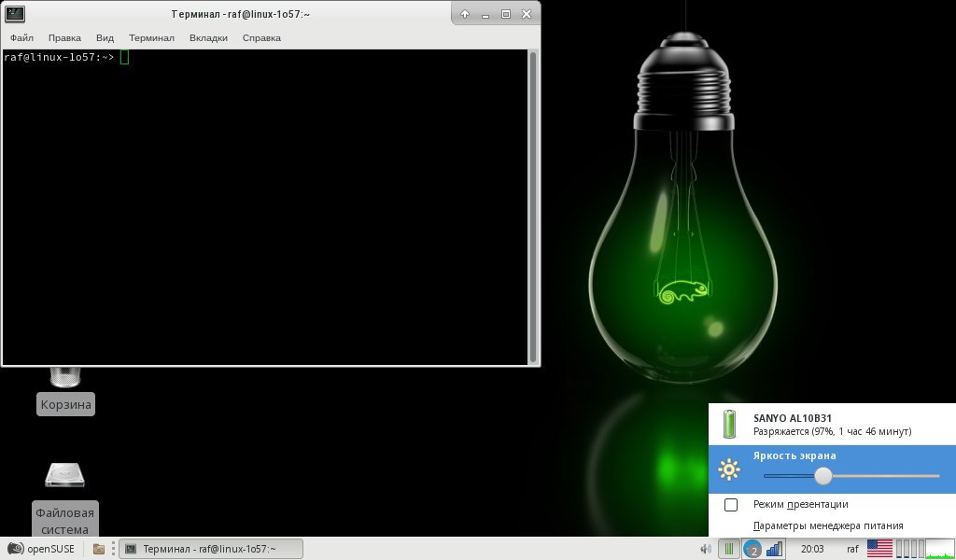This screenshot has height=560, width=956.
Task: Click the US flag keyboard layout indicator
Action: point(879,549)
